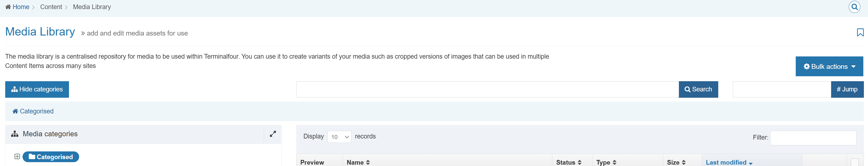This screenshot has height=166, width=868.
Task: Click the Media Library breadcrumb item
Action: coord(92,7)
